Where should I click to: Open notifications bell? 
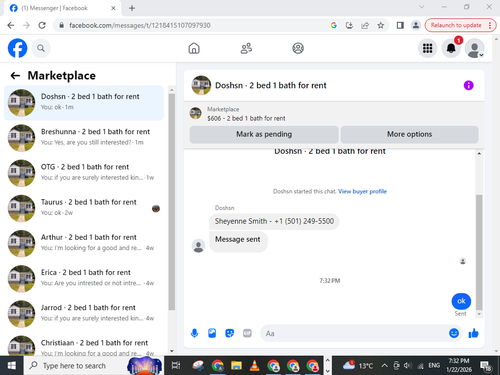tap(451, 48)
